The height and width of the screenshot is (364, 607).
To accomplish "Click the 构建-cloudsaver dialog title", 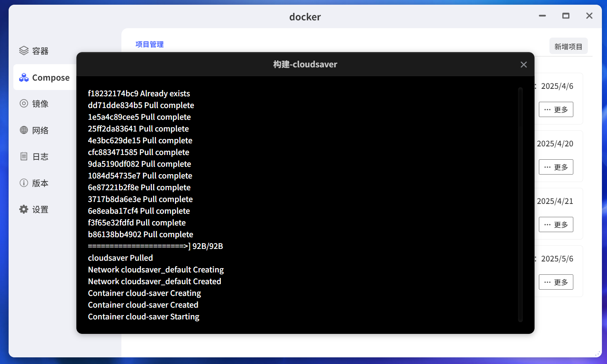I will (305, 64).
